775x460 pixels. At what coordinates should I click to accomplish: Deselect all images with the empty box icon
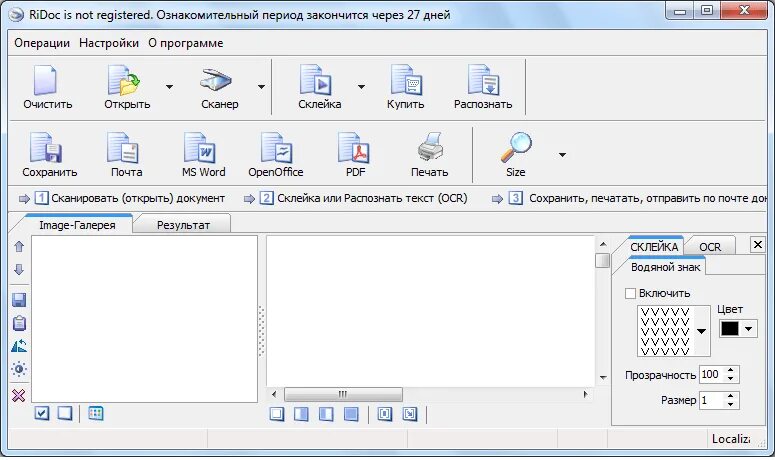(65, 413)
